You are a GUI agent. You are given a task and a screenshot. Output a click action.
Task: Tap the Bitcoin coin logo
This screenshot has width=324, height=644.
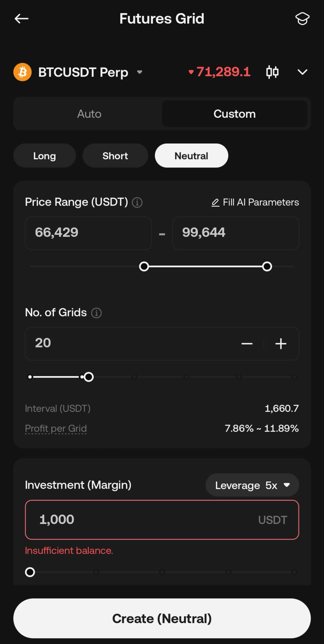pyautogui.click(x=23, y=72)
